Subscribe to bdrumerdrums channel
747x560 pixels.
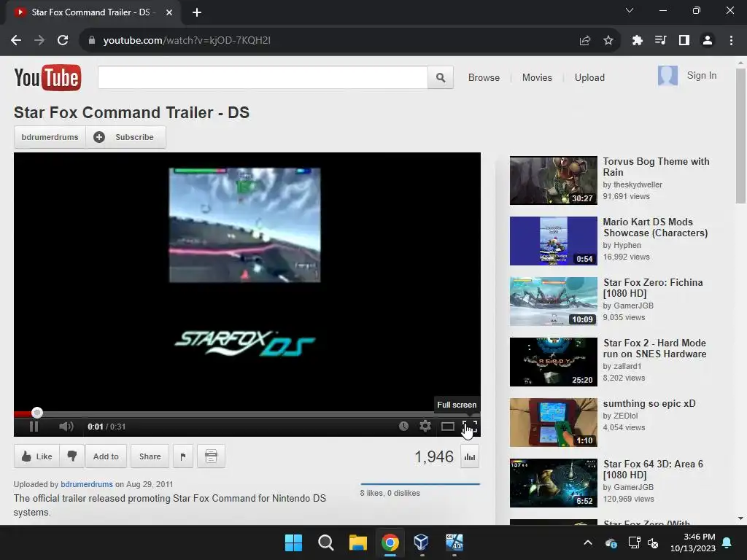tap(125, 137)
